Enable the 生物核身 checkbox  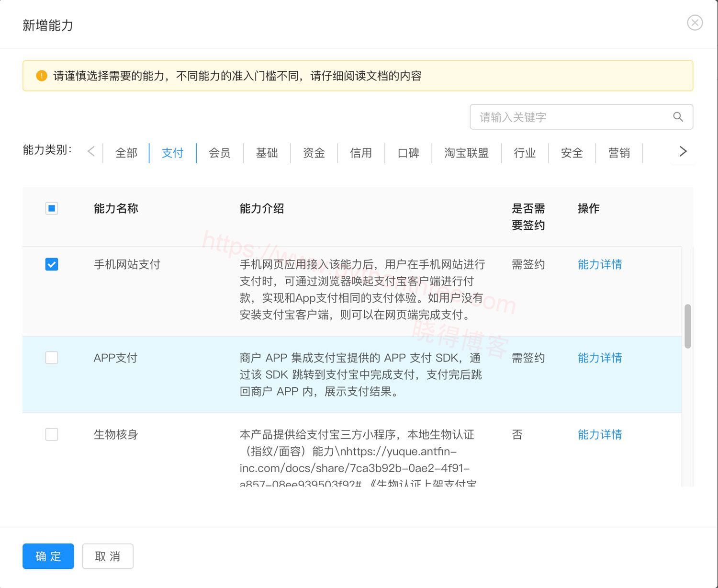[x=51, y=434]
